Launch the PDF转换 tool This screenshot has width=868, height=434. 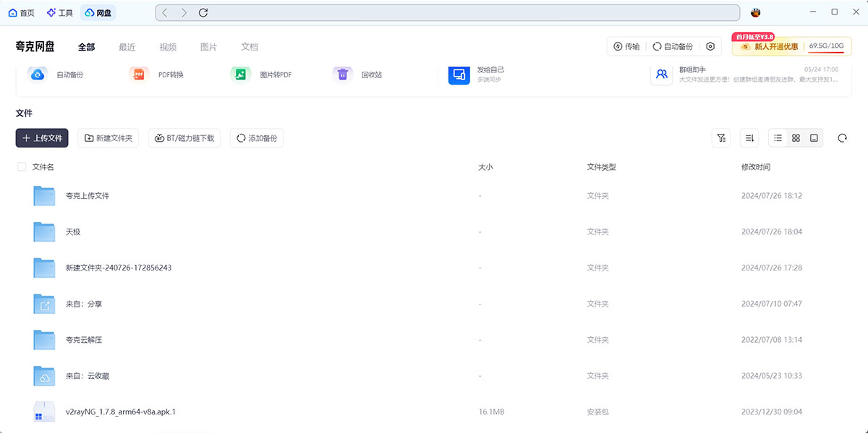(156, 75)
